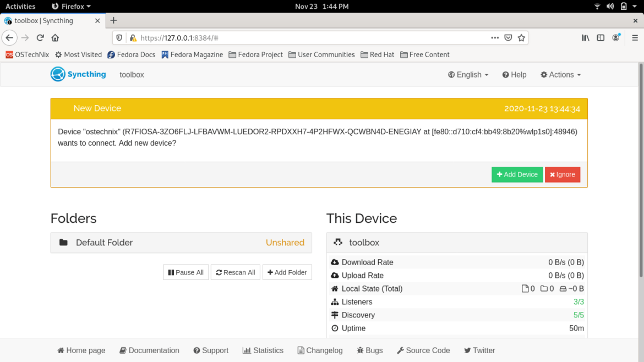Reload the page with the reload icon
The height and width of the screenshot is (362, 644).
tap(40, 37)
